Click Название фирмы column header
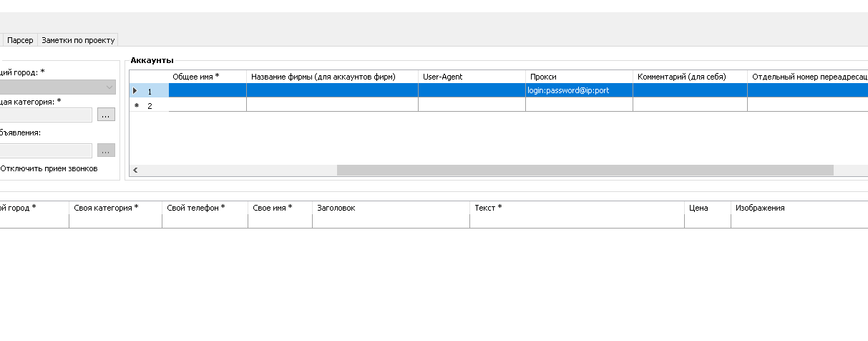 [x=332, y=77]
